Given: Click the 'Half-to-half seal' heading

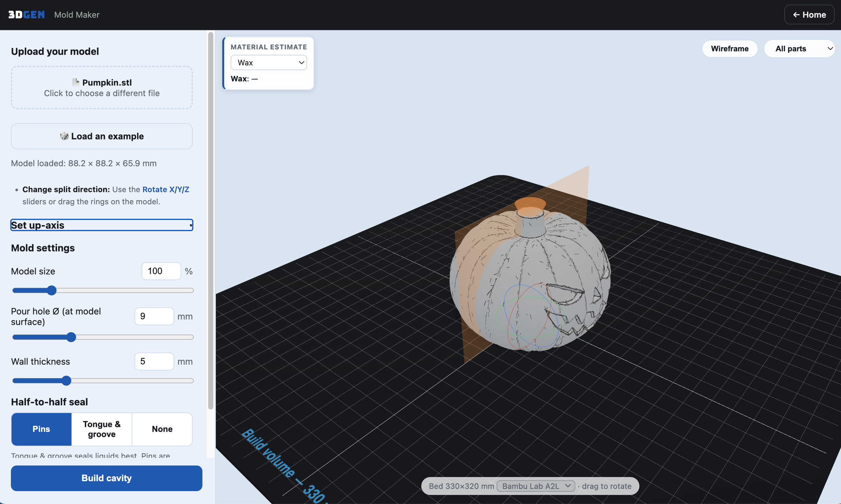Looking at the screenshot, I should click(x=49, y=402).
